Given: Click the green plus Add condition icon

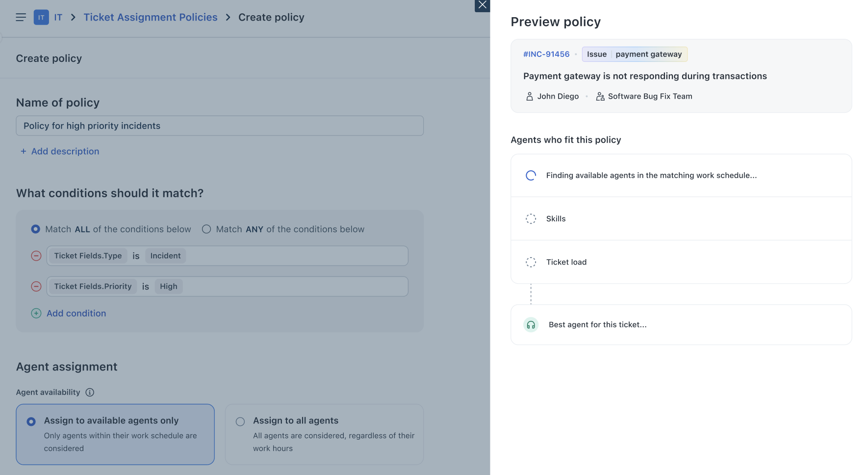Looking at the screenshot, I should coord(36,314).
